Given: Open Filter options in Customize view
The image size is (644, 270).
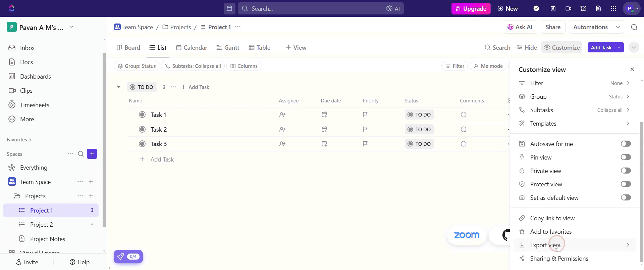Looking at the screenshot, I should 574,83.
